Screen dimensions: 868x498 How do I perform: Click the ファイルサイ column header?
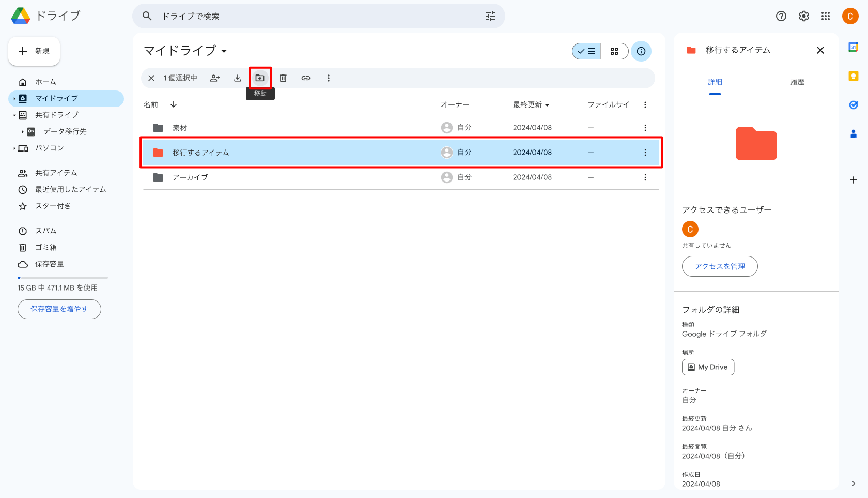(609, 105)
